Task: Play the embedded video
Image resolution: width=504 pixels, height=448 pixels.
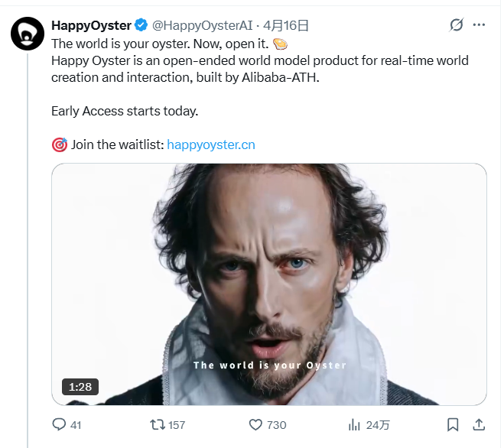Action: [269, 284]
